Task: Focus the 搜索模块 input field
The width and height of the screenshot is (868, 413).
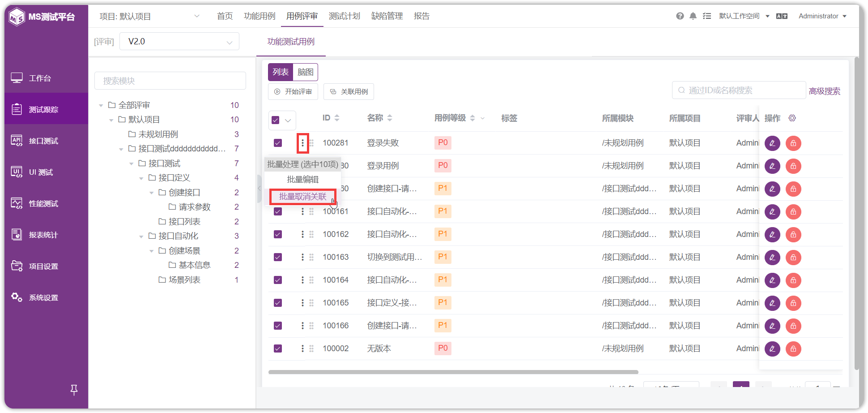Action: pos(170,81)
